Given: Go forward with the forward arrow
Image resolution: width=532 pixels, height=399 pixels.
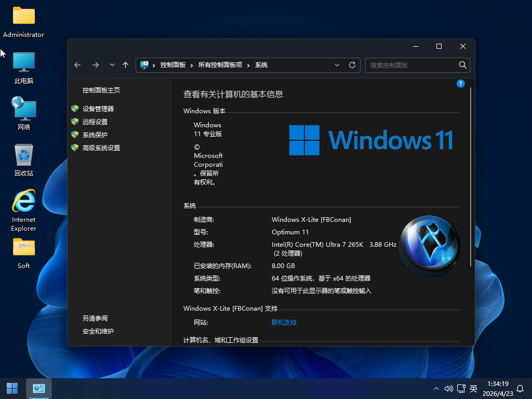Looking at the screenshot, I should click(96, 65).
